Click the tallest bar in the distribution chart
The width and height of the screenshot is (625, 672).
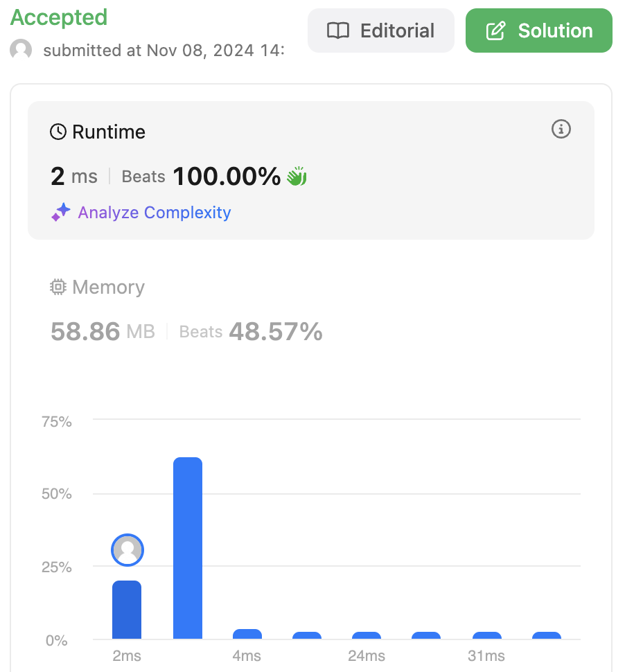187,547
